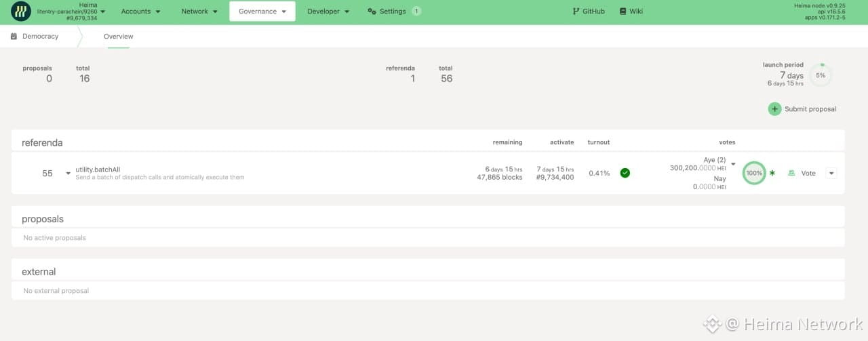Open the Accounts menu

pos(140,12)
